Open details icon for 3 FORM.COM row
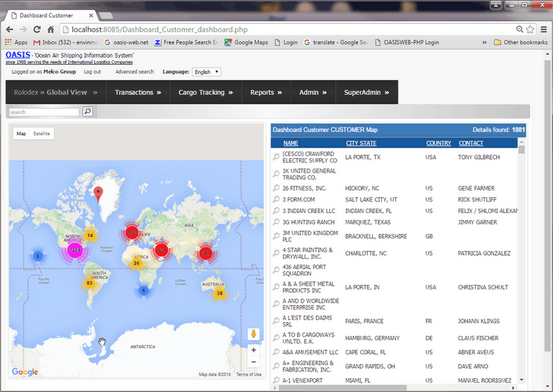The width and height of the screenshot is (553, 392). pyautogui.click(x=276, y=199)
